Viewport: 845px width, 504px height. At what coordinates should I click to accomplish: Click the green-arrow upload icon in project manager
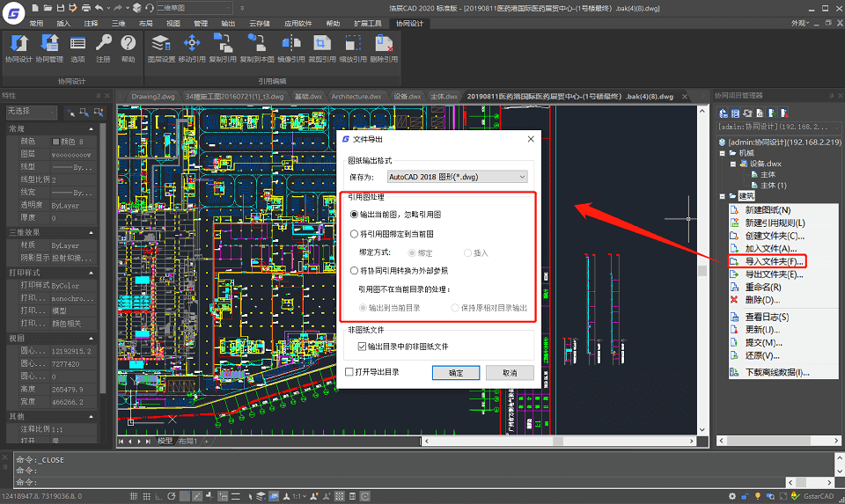click(x=772, y=113)
